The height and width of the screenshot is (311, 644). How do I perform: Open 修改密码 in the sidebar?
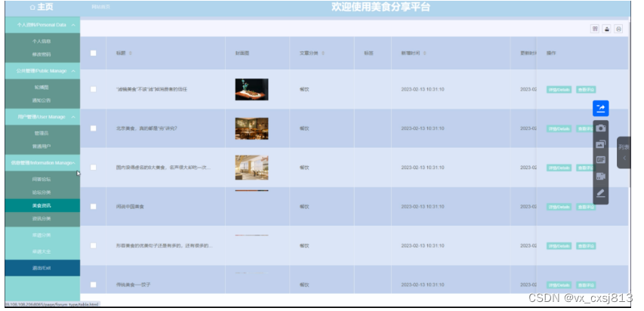click(x=42, y=54)
